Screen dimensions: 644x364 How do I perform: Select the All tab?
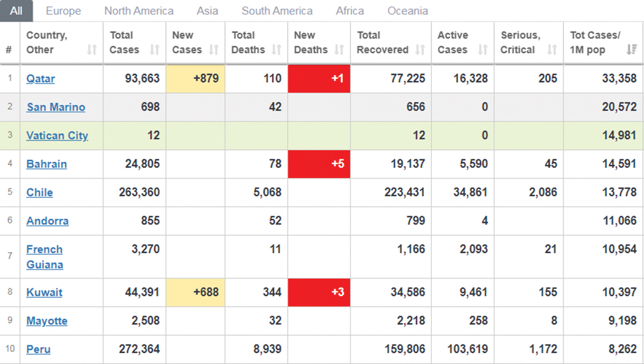[x=16, y=11]
